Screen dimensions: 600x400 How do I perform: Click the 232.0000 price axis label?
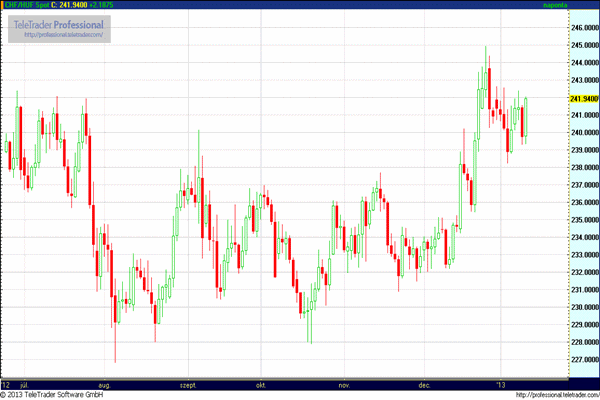583,272
